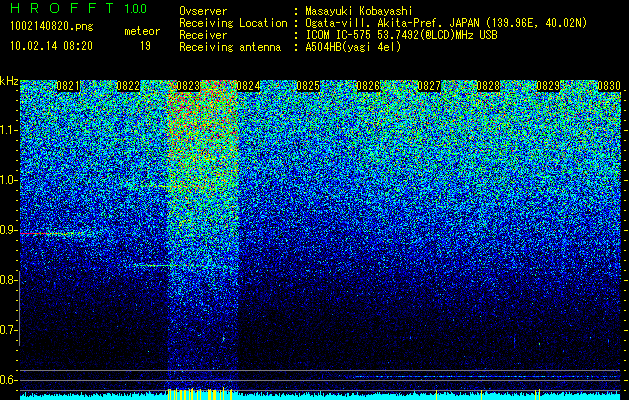Click the 0827 time marker

429,86
